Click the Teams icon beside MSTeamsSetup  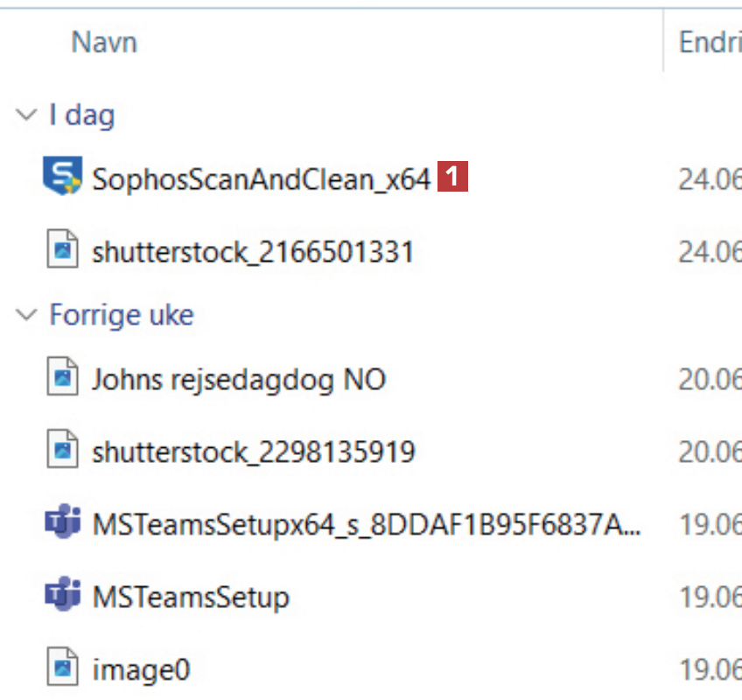click(62, 597)
